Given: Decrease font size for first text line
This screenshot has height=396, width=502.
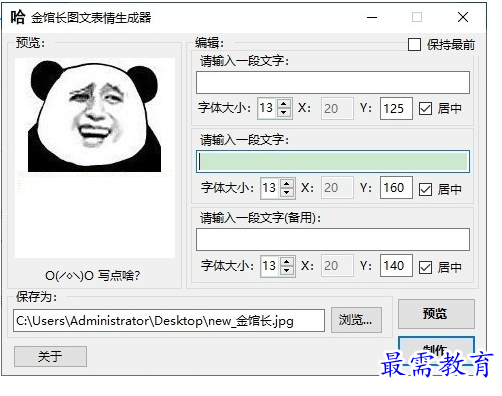Looking at the screenshot, I should [x=284, y=113].
